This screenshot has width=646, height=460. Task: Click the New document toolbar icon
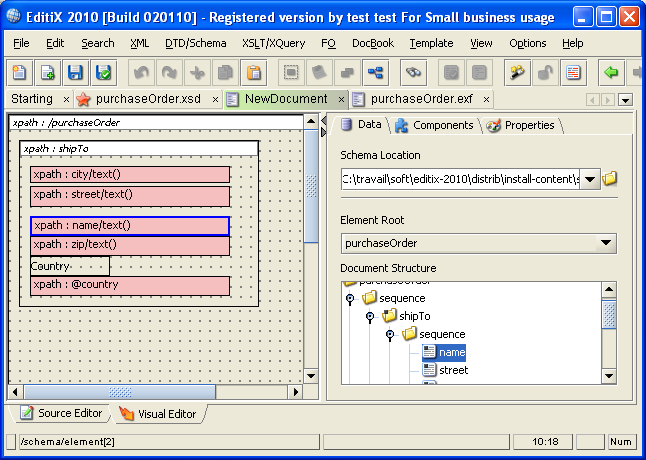click(x=20, y=72)
